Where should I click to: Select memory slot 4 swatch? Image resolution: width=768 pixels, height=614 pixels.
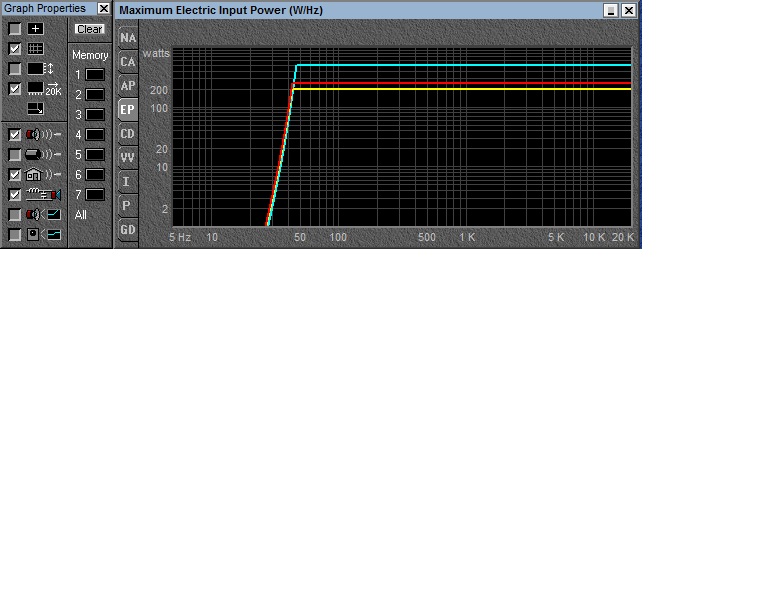click(x=95, y=135)
